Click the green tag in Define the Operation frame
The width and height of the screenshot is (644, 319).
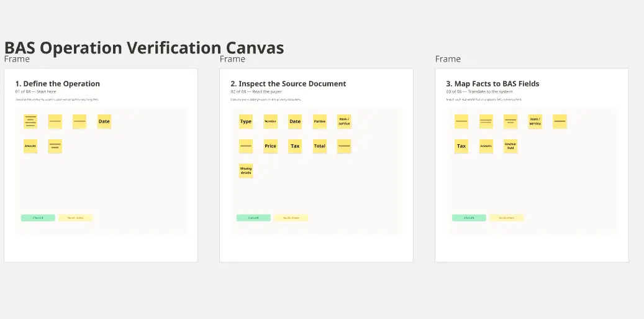tap(39, 218)
